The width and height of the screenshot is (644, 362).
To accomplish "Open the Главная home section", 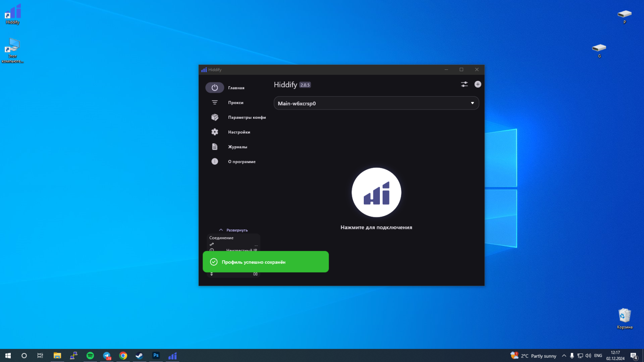I will (x=235, y=88).
